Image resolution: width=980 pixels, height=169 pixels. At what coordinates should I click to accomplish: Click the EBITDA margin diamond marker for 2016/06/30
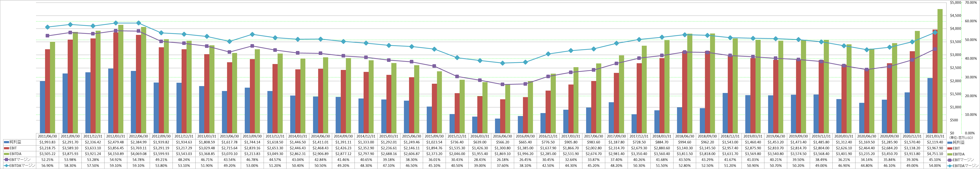pos(503,63)
